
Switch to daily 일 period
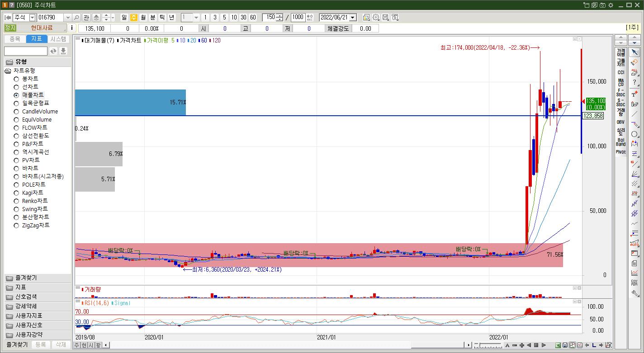[x=124, y=17]
